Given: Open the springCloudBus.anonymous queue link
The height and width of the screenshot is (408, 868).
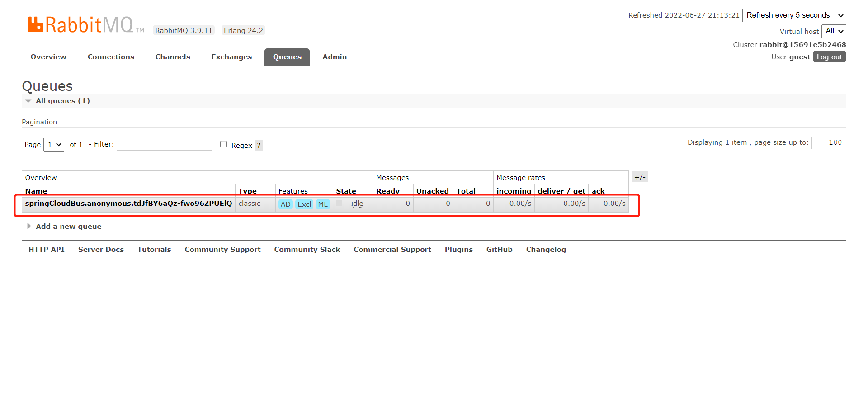Looking at the screenshot, I should [128, 204].
